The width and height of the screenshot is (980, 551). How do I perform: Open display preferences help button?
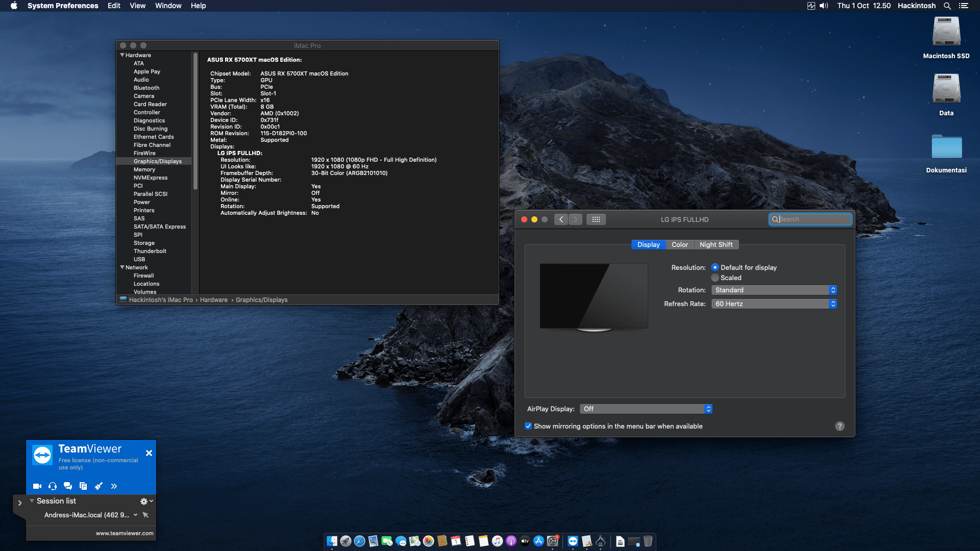tap(840, 426)
